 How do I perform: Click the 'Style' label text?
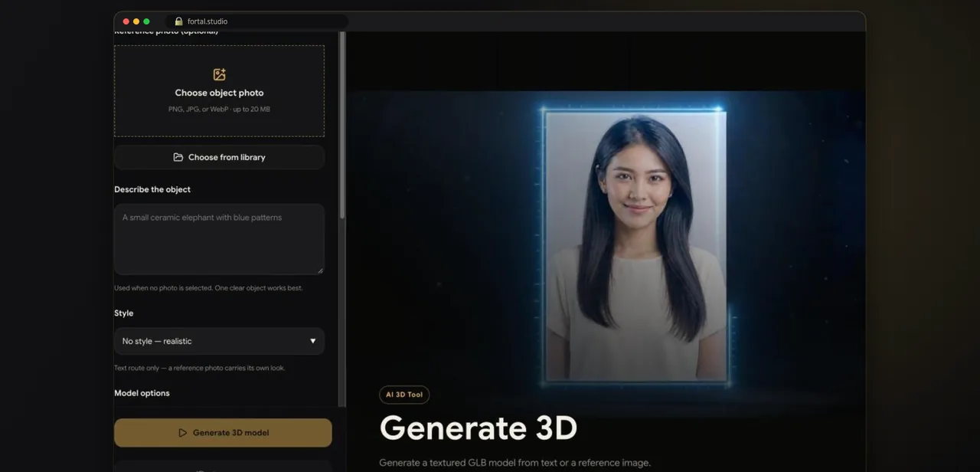tap(124, 313)
